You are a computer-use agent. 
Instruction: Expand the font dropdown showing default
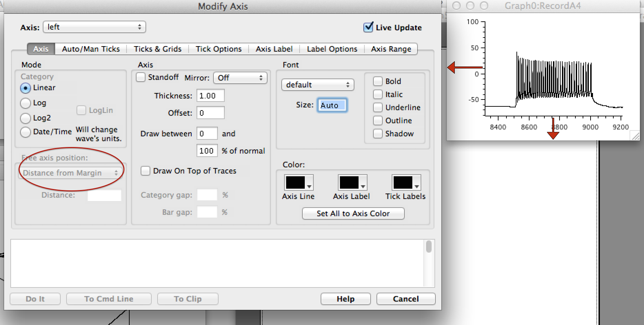[x=318, y=85]
